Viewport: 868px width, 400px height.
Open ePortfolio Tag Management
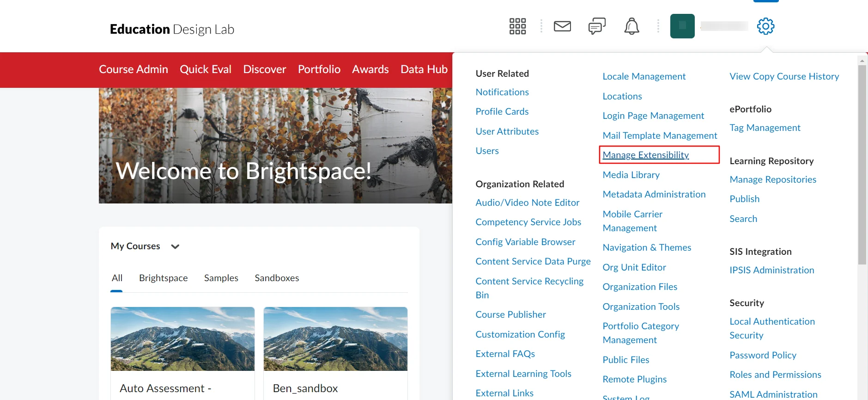point(765,128)
